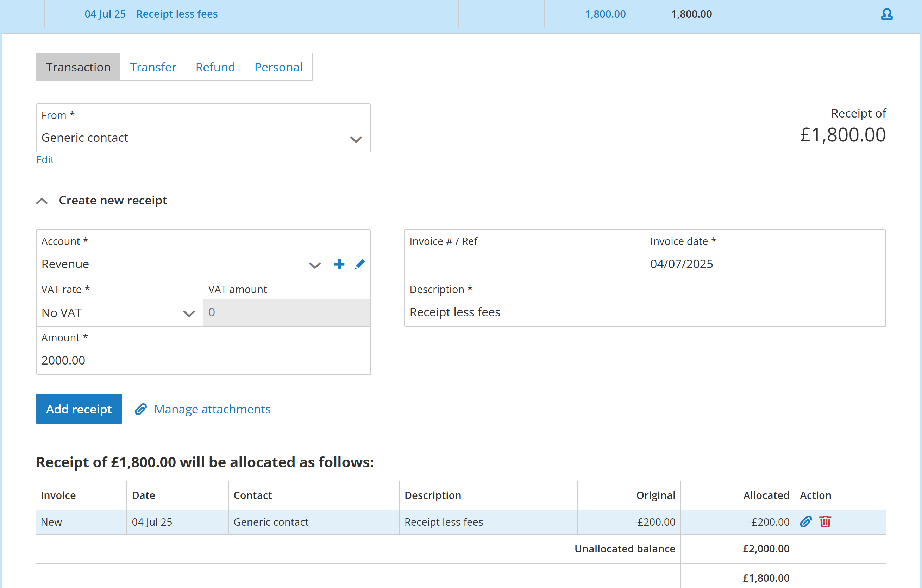Click the red trash icon to delete allocation
Viewport: 922px width, 588px height.
tap(825, 521)
